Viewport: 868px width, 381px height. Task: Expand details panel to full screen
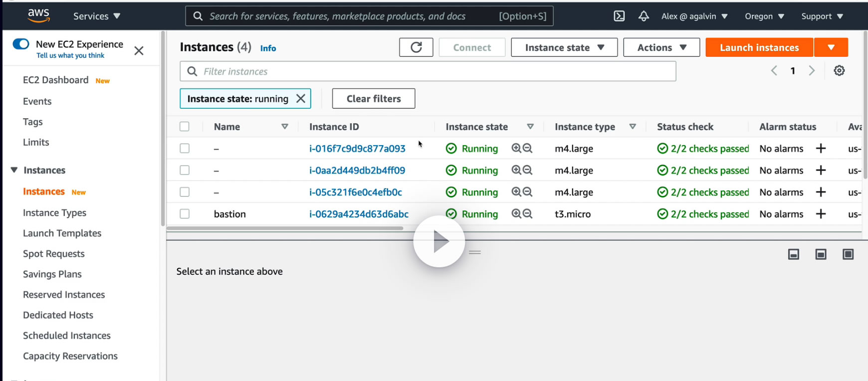pos(848,254)
